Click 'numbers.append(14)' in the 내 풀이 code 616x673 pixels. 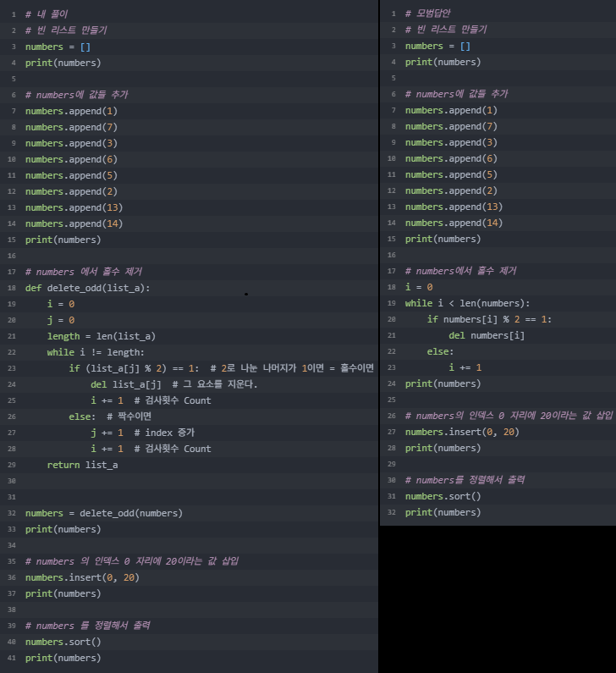[74, 223]
